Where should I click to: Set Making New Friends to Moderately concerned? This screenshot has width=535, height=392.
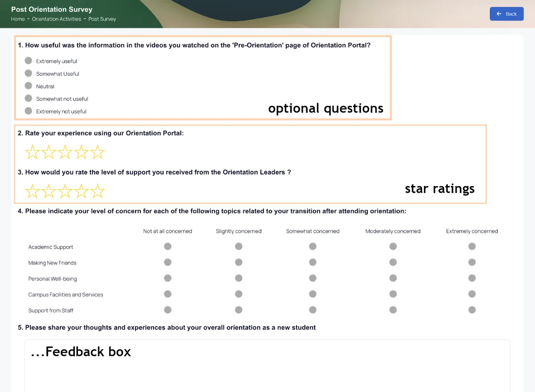pyautogui.click(x=393, y=262)
